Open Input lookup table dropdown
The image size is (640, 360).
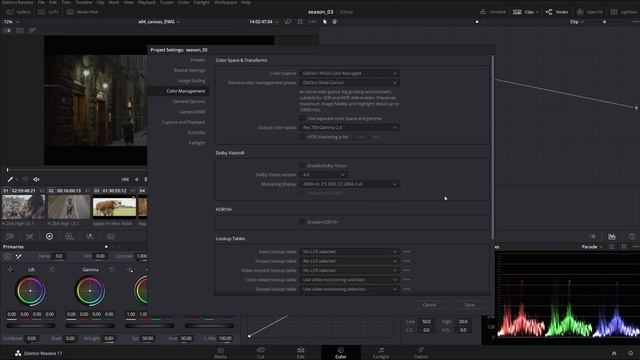pos(349,252)
